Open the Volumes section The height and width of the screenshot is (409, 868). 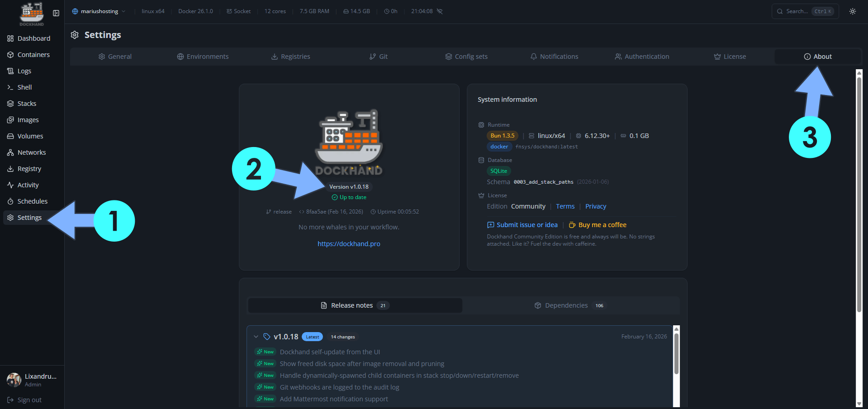pyautogui.click(x=29, y=136)
